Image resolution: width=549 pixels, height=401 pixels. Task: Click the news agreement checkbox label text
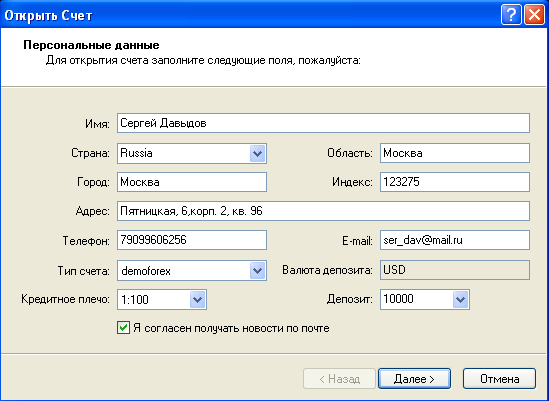click(x=231, y=329)
